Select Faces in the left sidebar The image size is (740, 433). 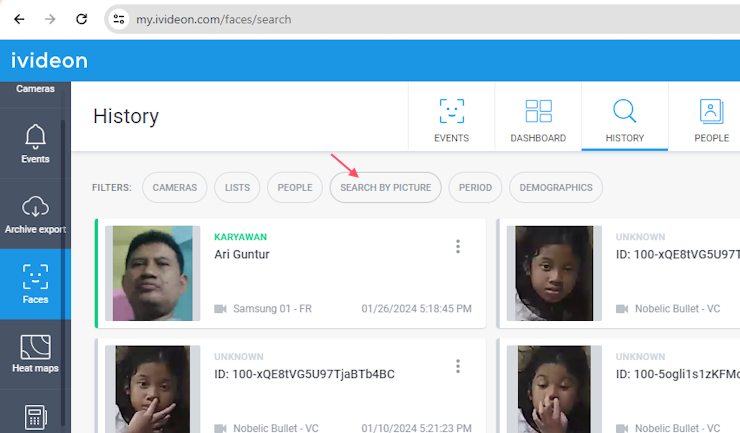click(35, 284)
